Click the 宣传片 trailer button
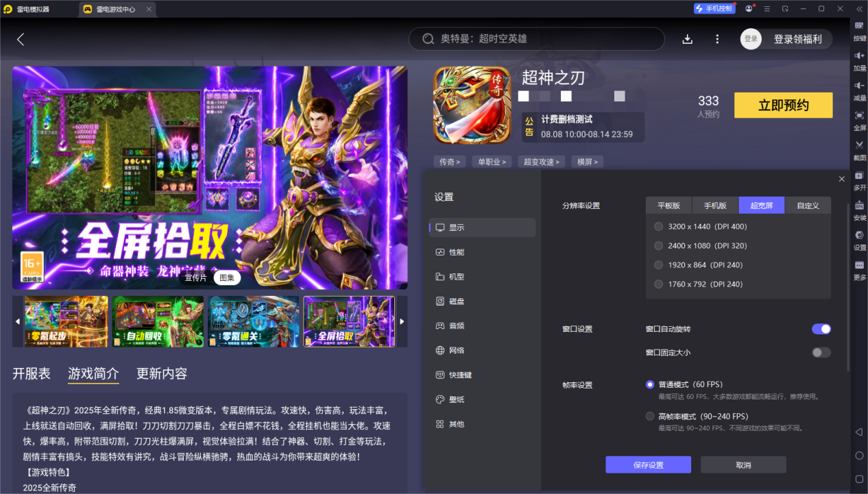 tap(195, 277)
